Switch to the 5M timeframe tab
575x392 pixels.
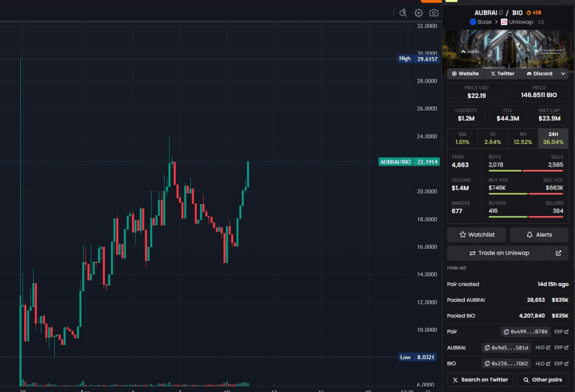pyautogui.click(x=462, y=138)
